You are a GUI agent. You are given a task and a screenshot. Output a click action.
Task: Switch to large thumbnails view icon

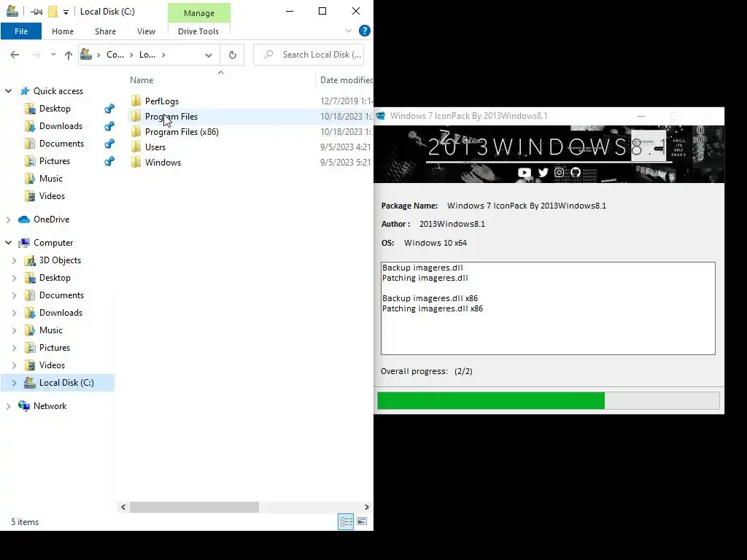click(362, 521)
